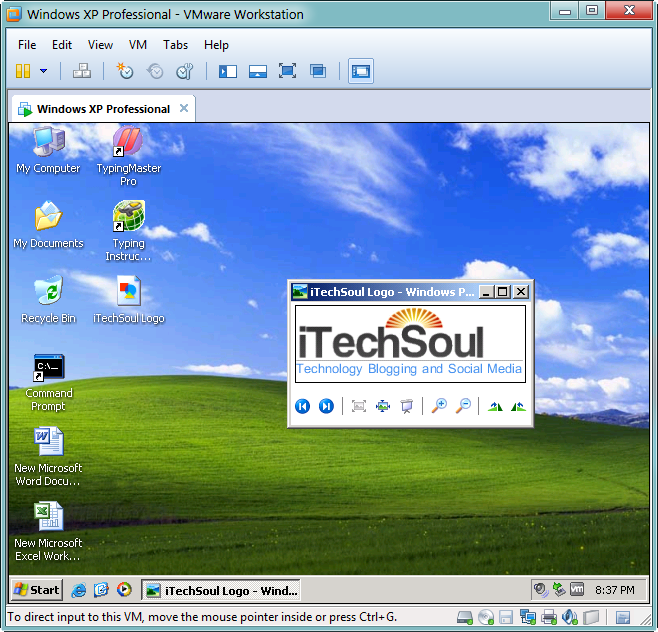Select the New Microsoft Excel Worksheet icon
Screen dimensions: 658x632
pyautogui.click(x=48, y=532)
